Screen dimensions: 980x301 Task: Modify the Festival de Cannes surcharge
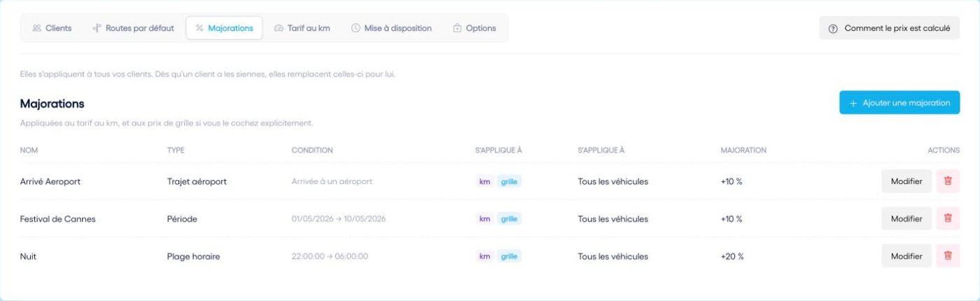coord(906,218)
